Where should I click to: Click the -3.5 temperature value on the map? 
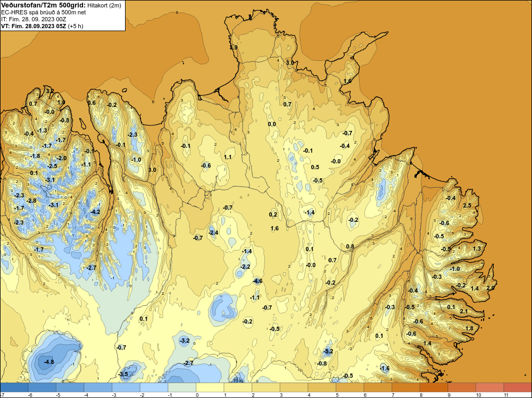click(123, 374)
